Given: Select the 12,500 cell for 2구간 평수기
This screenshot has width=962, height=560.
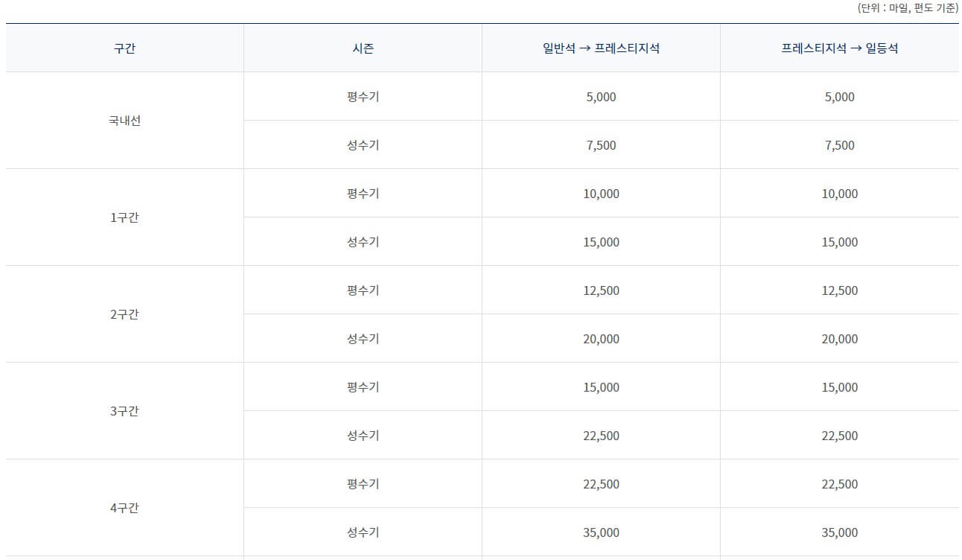Looking at the screenshot, I should [600, 290].
